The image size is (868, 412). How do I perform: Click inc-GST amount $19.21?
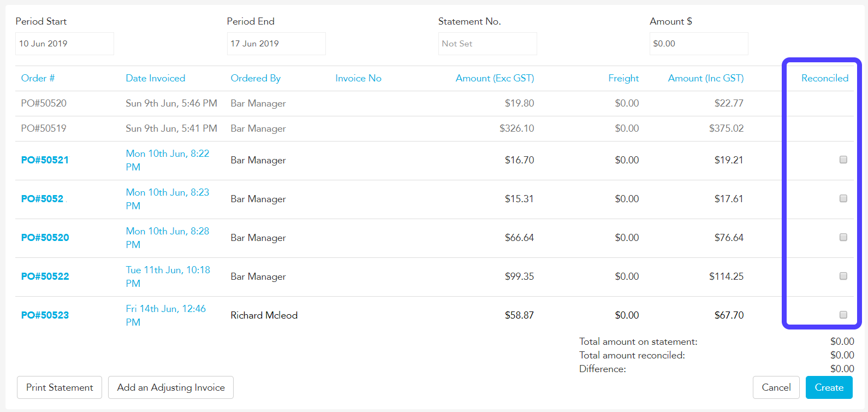coord(729,160)
